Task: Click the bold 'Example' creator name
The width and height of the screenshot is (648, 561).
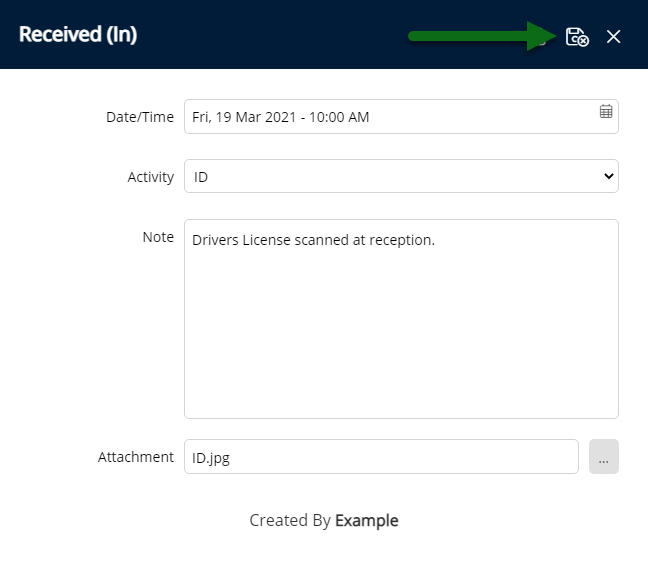Action: tap(367, 520)
